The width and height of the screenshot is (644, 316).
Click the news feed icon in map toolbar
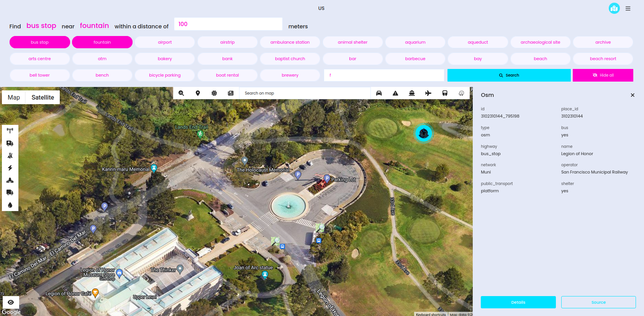click(231, 93)
